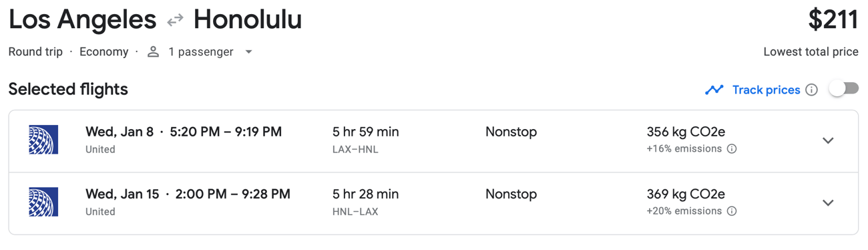Select the 5:20 PM – 9:19 PM departure flight row
The height and width of the screenshot is (250, 868).
pyautogui.click(x=433, y=141)
